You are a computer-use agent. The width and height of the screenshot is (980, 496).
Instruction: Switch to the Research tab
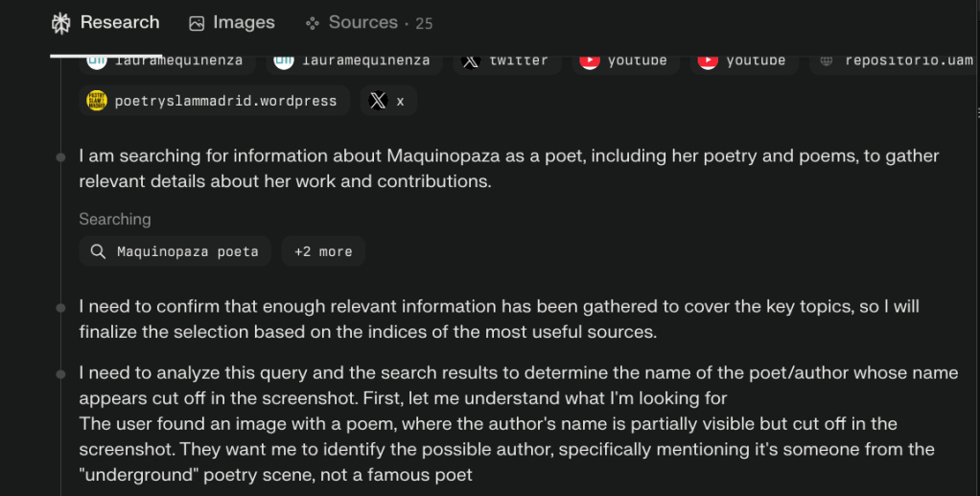(105, 22)
